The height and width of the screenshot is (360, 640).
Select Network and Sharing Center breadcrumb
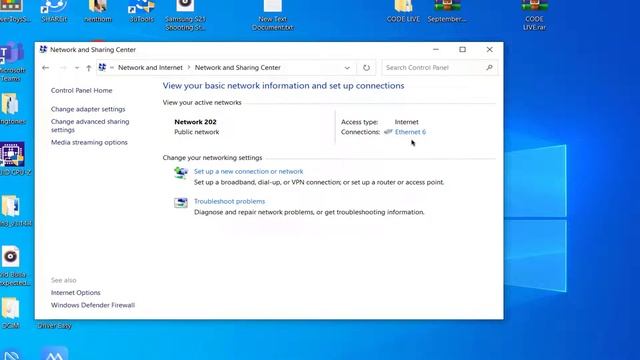[238, 68]
